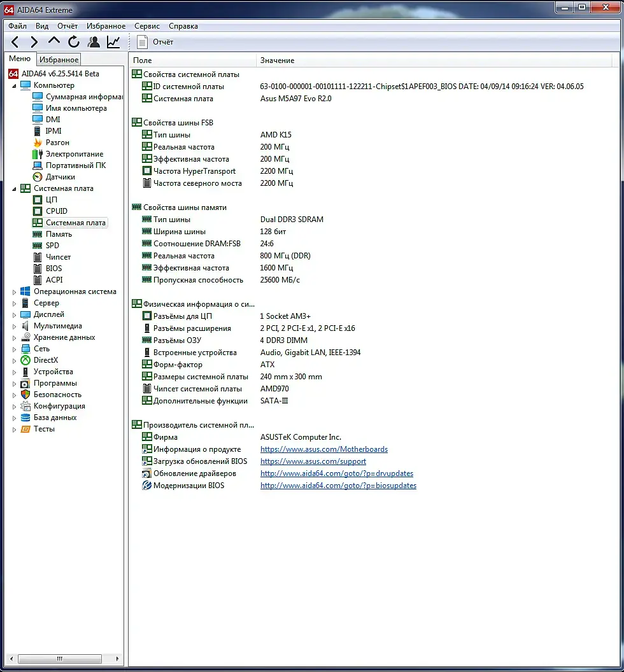Screen dimensions: 624x672
Task: Expand the Мультимедиа branch
Action: 14,326
